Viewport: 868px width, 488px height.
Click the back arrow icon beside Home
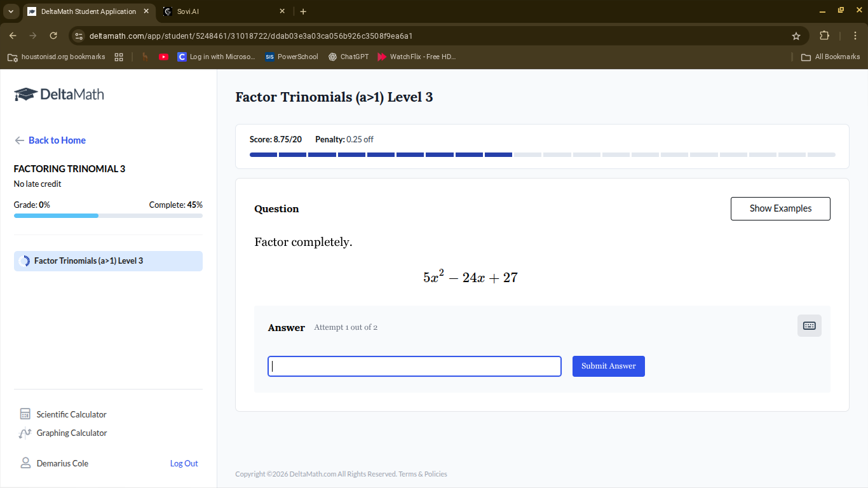tap(20, 140)
